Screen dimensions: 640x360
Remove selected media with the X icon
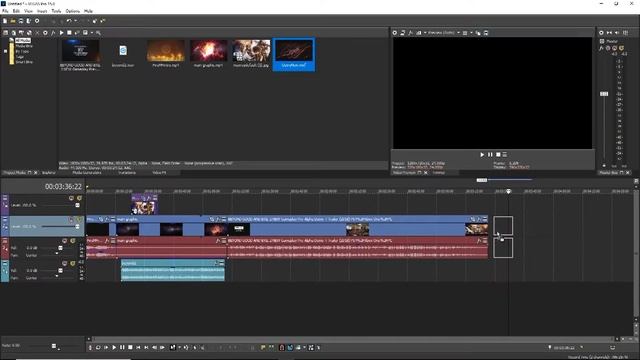(37, 33)
